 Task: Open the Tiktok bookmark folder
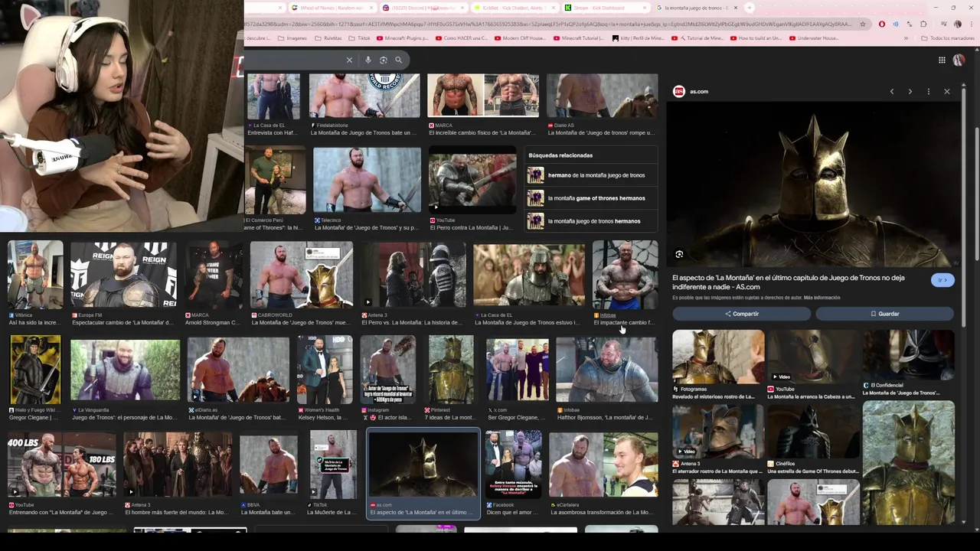(359, 37)
